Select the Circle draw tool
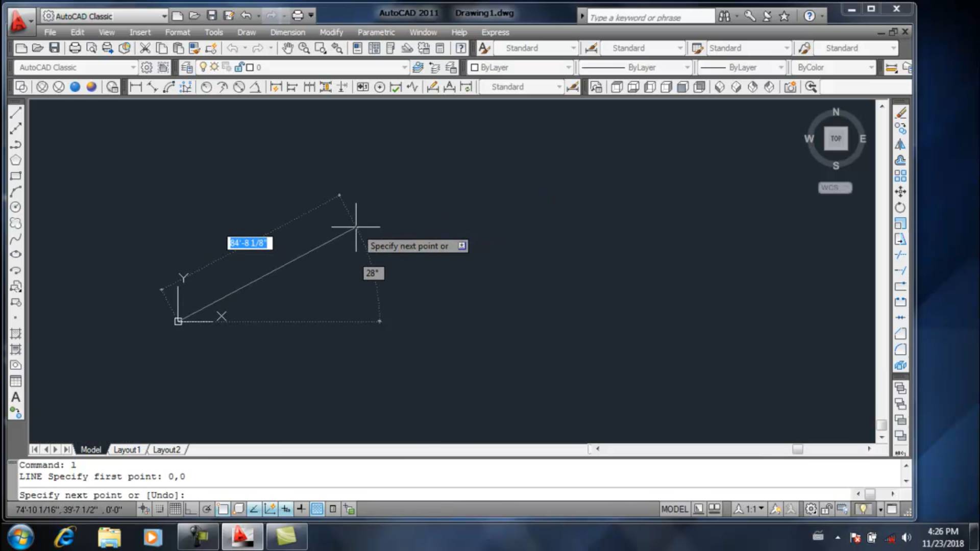Screen dimensions: 980x551 pos(16,207)
